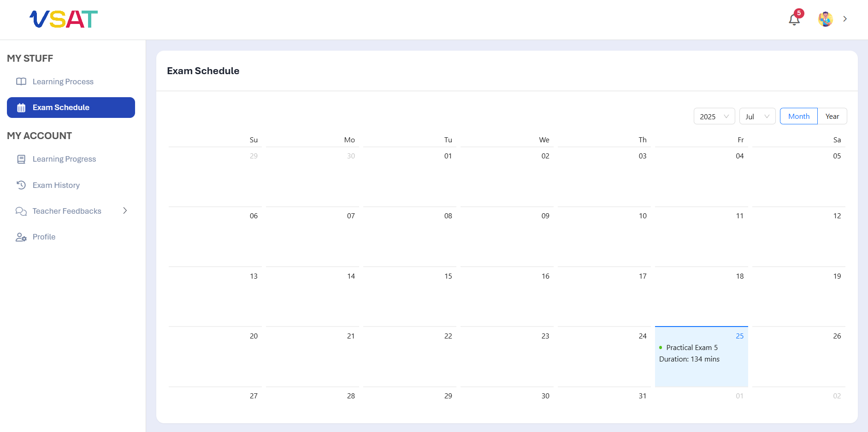Click Duration: 134 mins text

pos(689,359)
